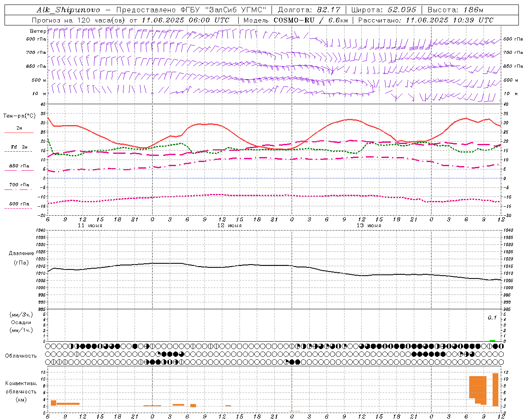525x420 pixels.
Task: Click the text ФГБУ "ЗапСиб УГМС"
Action: 224,10
